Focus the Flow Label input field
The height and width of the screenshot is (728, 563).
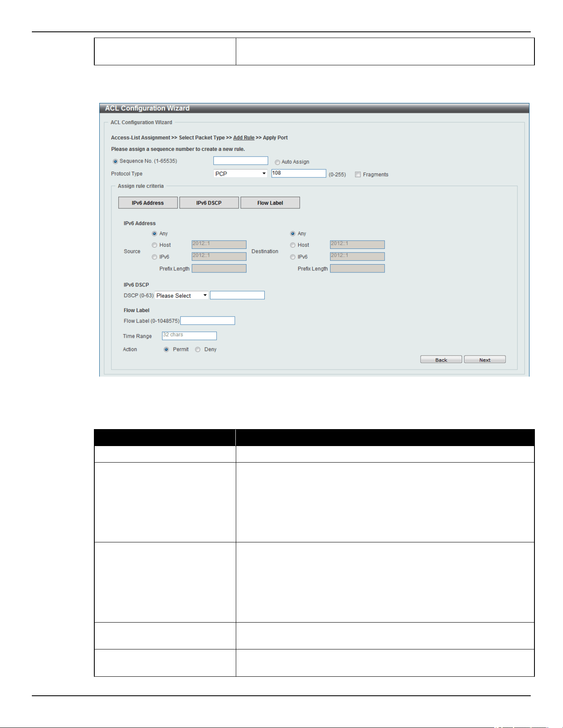208,321
